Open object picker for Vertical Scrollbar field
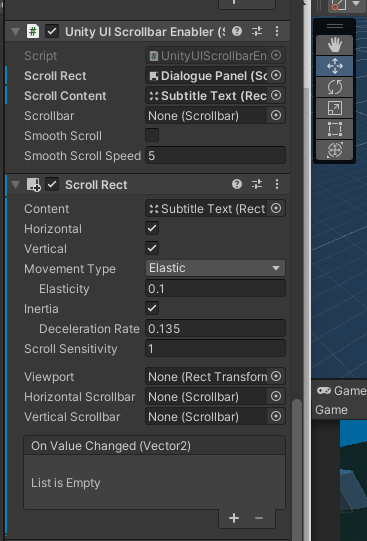 pyautogui.click(x=276, y=416)
